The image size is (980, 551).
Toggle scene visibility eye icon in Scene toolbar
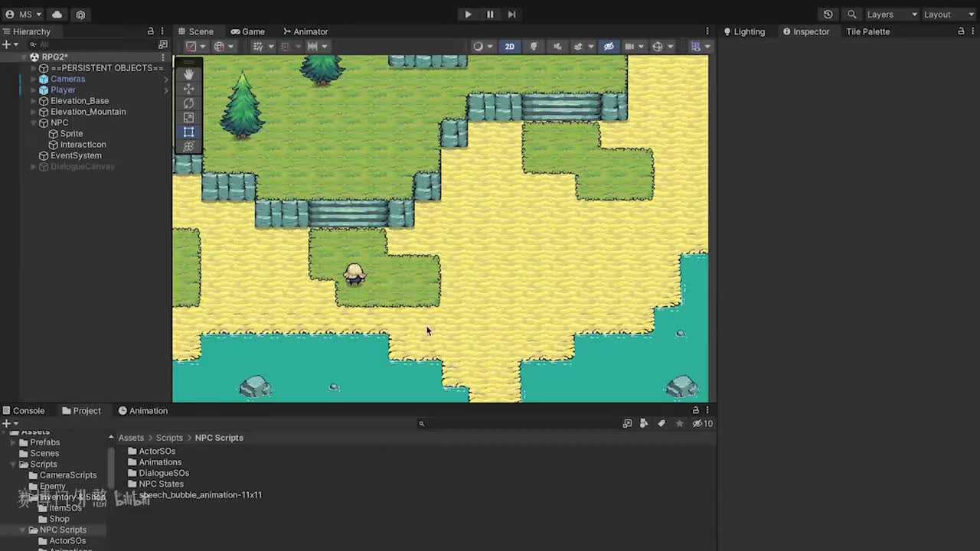tap(609, 47)
